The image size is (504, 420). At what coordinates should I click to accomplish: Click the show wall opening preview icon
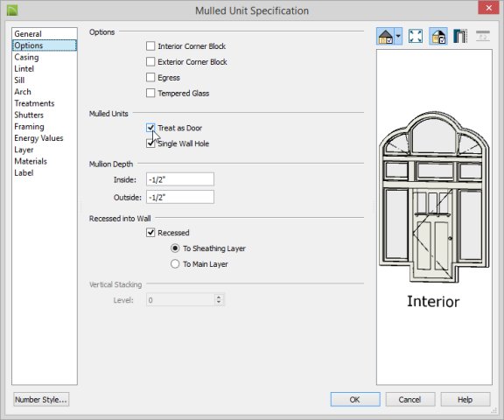[460, 36]
